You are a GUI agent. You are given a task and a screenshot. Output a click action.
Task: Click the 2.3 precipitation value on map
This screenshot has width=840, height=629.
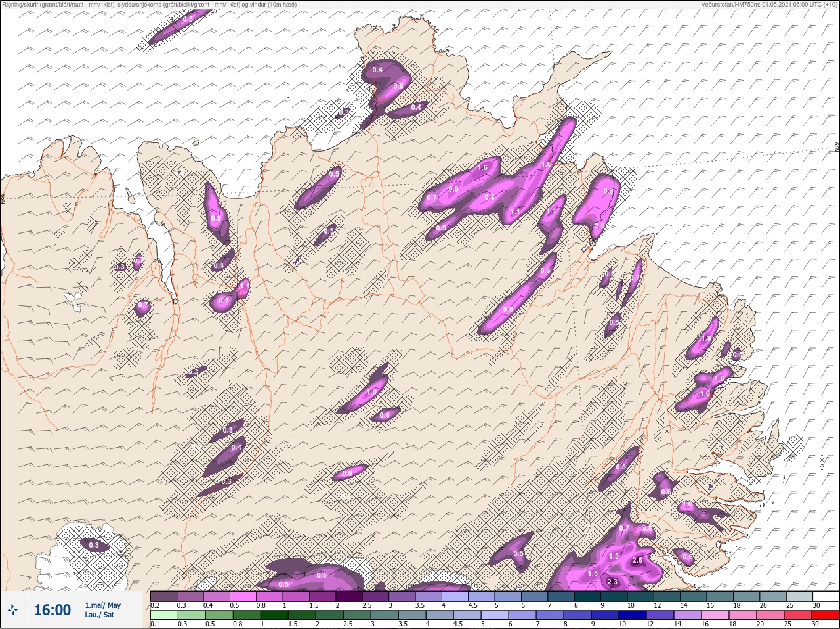(613, 582)
